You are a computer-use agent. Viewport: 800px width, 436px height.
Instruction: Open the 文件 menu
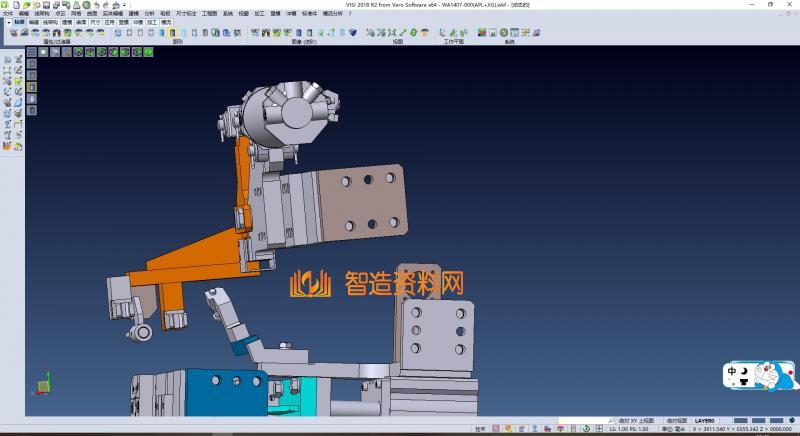click(x=8, y=13)
